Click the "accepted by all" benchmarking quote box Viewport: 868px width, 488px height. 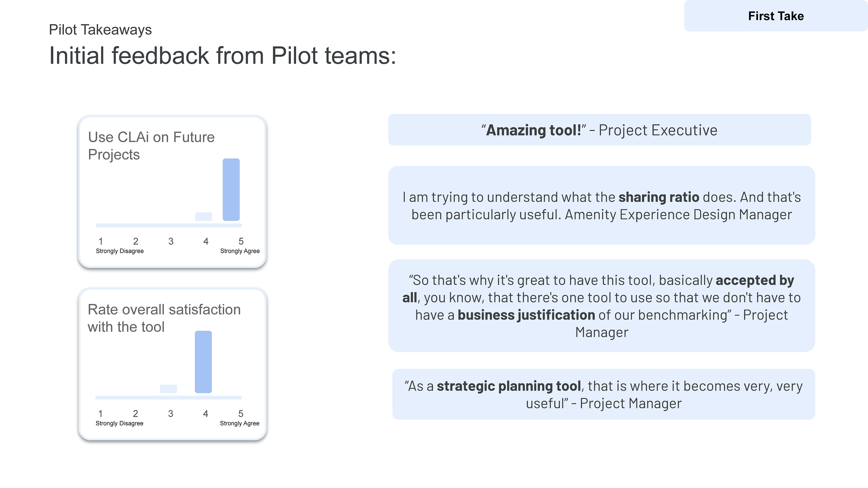click(x=601, y=306)
